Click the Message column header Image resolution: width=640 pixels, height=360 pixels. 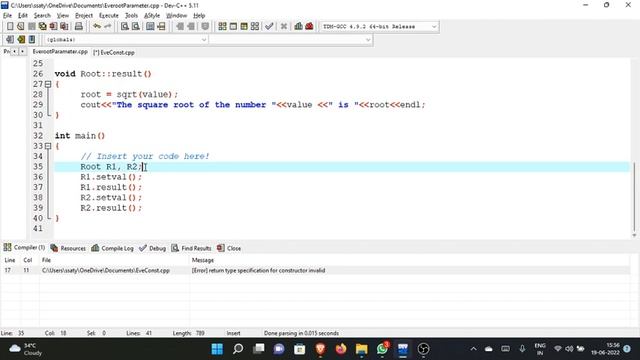coord(203,260)
